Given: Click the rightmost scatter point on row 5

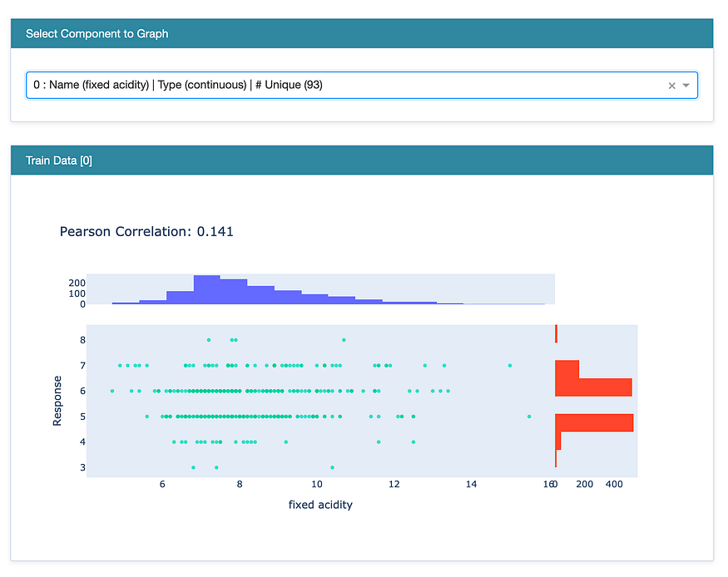Looking at the screenshot, I should (x=529, y=417).
